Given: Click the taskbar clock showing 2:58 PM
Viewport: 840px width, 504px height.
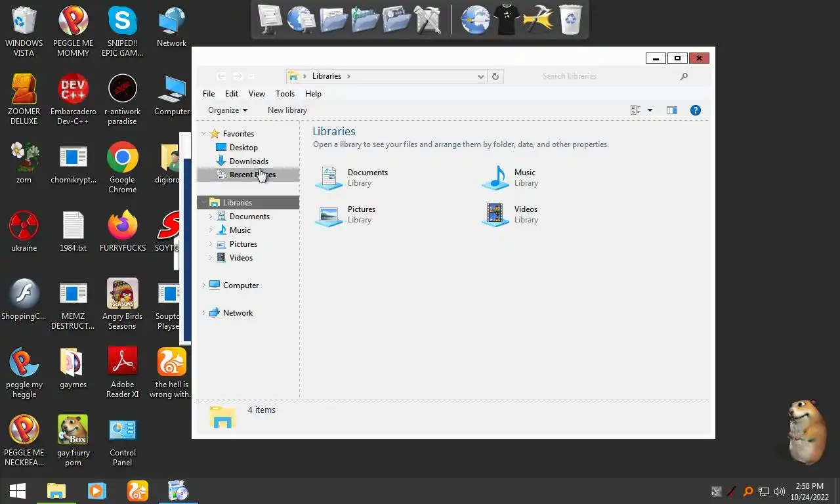Looking at the screenshot, I should tap(809, 492).
